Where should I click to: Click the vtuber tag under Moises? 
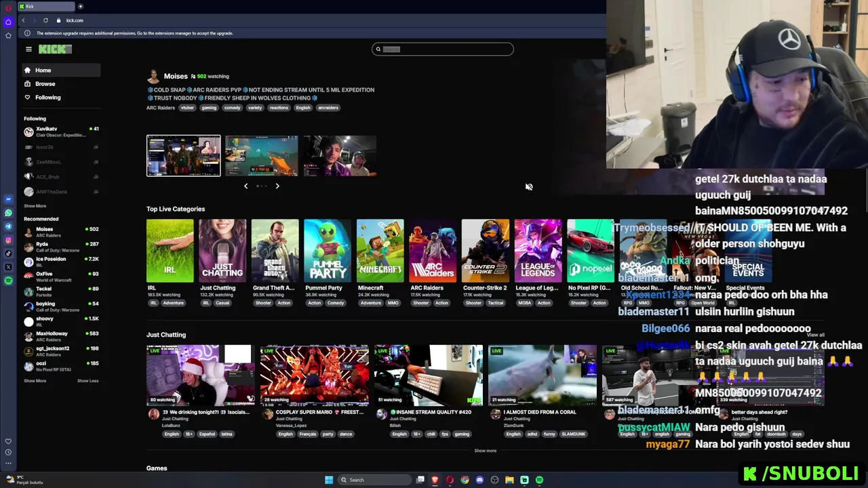pos(188,108)
